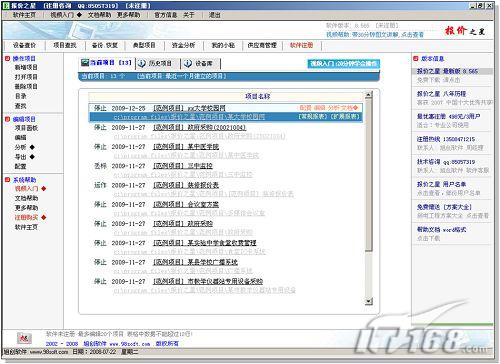Screen dimensions: 500x364
Task: Open the 关于 menu item
Action: pyautogui.click(x=189, y=15)
